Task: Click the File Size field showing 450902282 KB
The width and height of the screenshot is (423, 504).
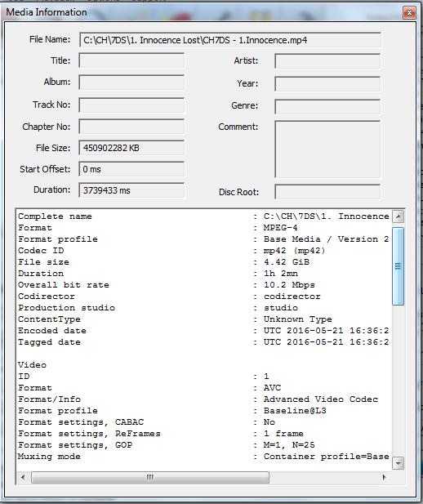Action: [131, 148]
